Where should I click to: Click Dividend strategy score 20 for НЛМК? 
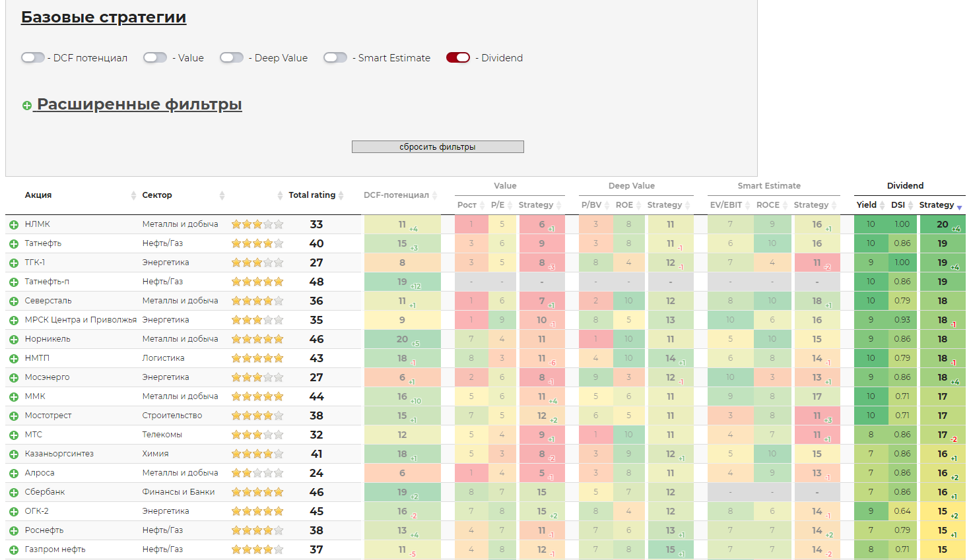click(x=943, y=224)
